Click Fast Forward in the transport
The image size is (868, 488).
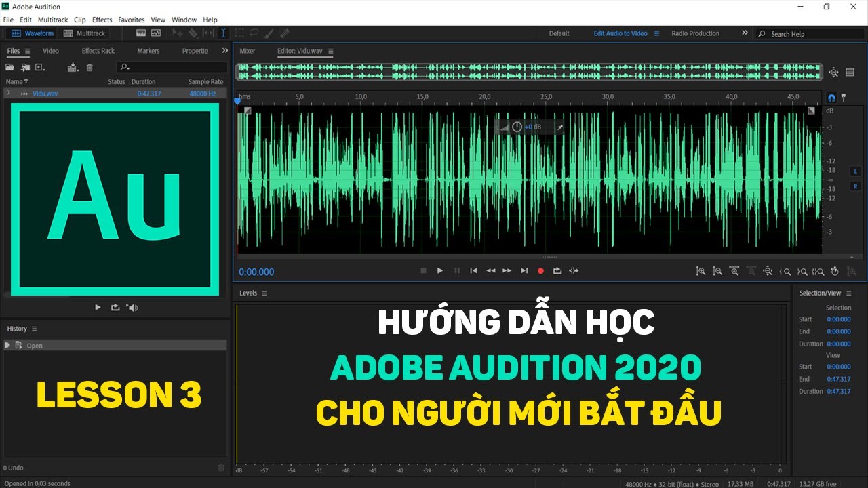[x=507, y=270]
